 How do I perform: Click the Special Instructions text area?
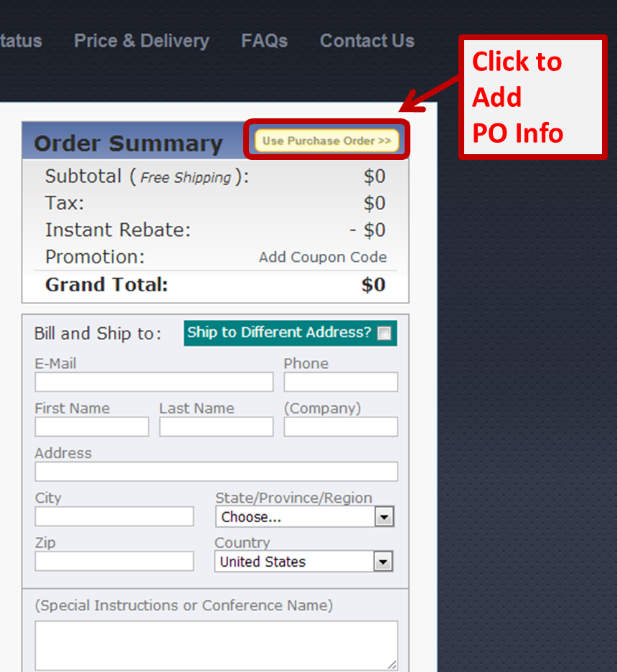coord(216,644)
